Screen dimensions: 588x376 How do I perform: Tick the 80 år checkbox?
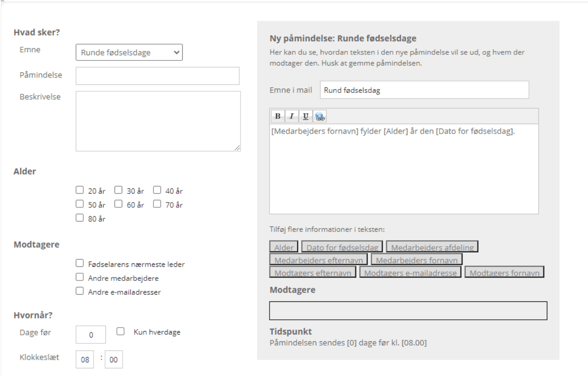(x=80, y=218)
